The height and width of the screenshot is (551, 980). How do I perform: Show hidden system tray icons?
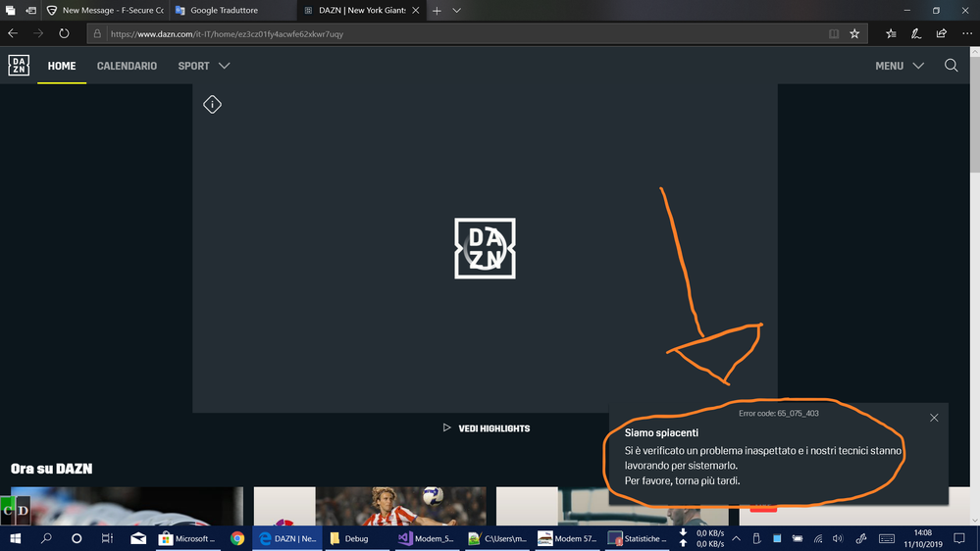737,538
